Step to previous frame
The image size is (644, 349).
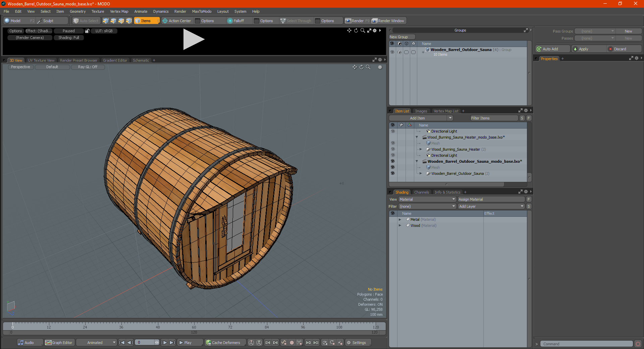tap(130, 343)
